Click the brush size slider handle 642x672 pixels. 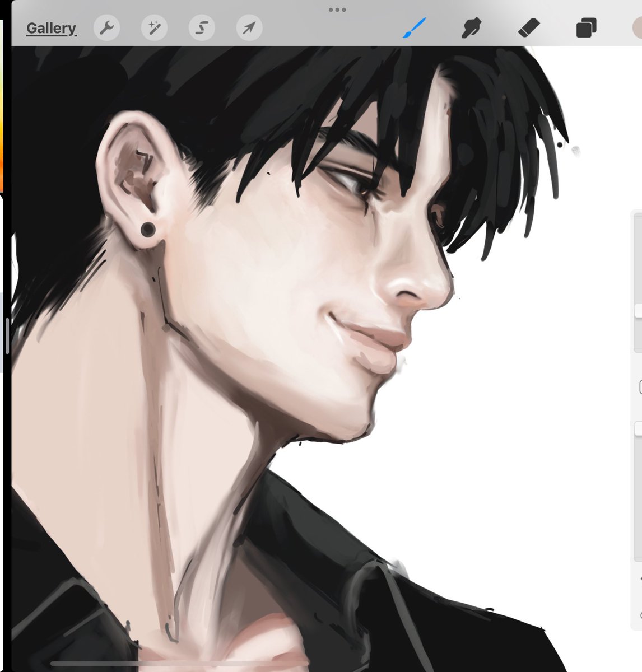point(638,311)
